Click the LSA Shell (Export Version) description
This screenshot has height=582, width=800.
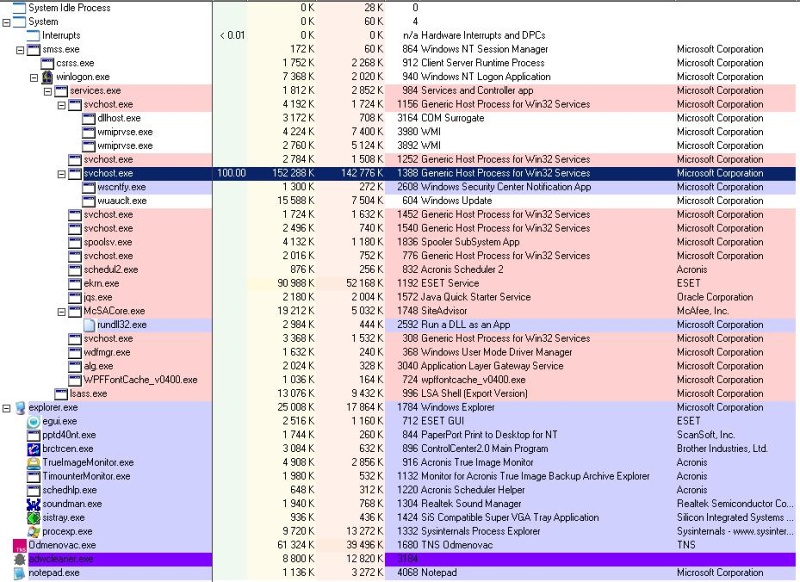tap(474, 394)
